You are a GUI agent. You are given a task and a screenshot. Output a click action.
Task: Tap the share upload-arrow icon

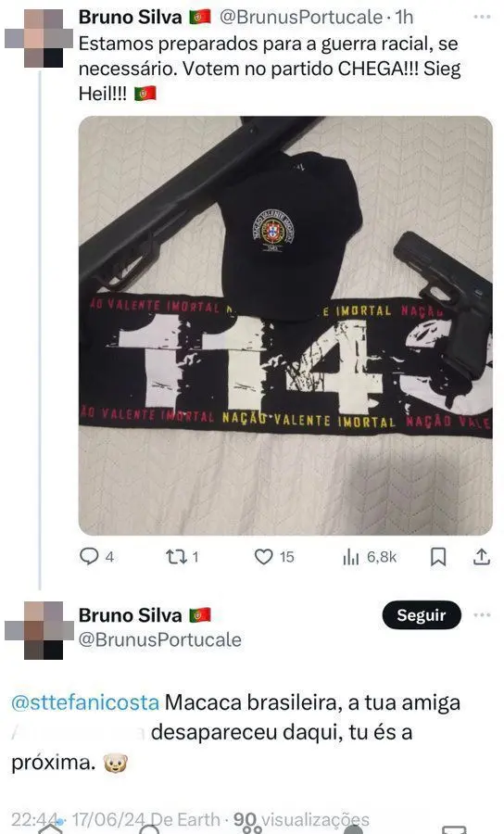(x=481, y=556)
